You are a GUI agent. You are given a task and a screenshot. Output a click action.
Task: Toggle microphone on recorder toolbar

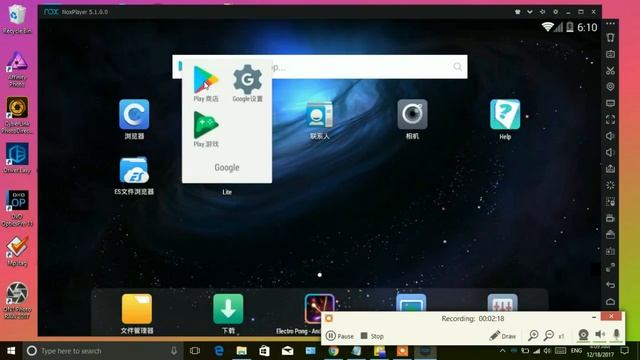(x=616, y=335)
